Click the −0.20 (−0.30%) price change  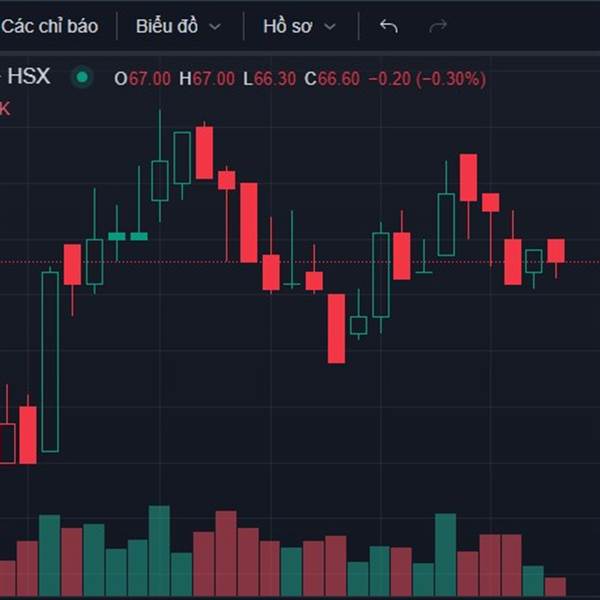pos(427,78)
